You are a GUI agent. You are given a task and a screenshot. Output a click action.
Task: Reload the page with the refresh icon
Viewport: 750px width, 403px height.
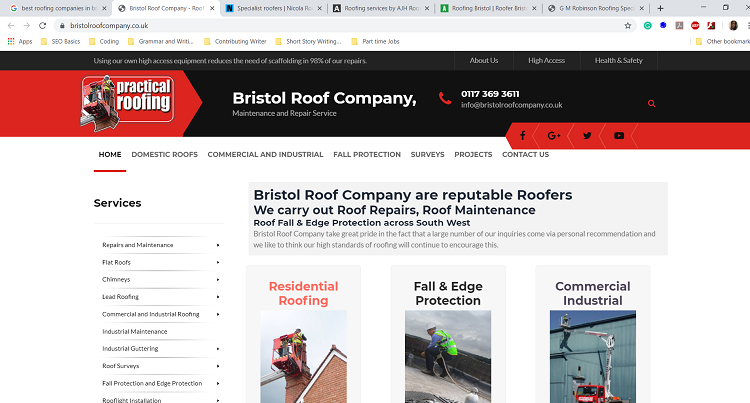pyautogui.click(x=43, y=26)
